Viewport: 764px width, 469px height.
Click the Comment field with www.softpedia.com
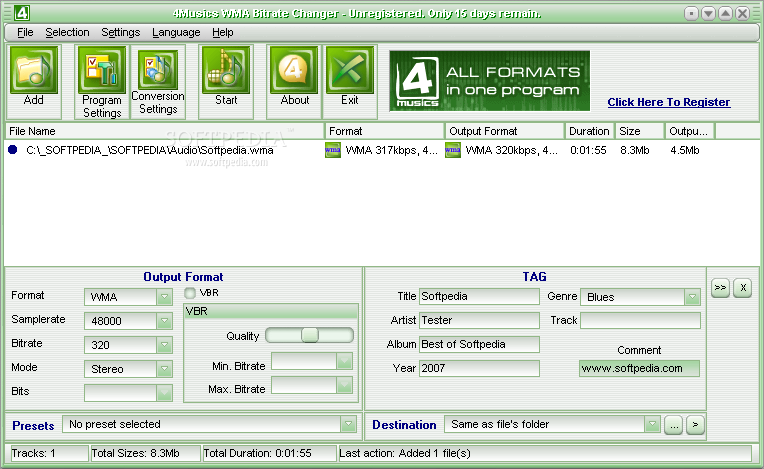click(x=639, y=368)
